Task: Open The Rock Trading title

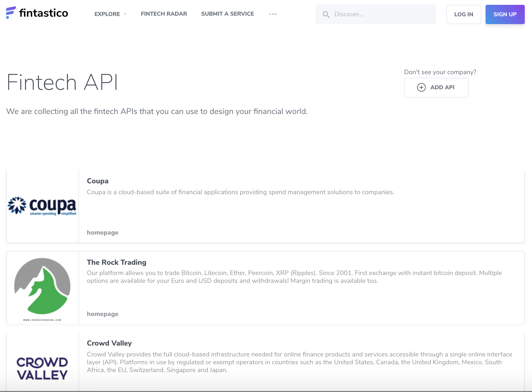Action: [x=116, y=262]
